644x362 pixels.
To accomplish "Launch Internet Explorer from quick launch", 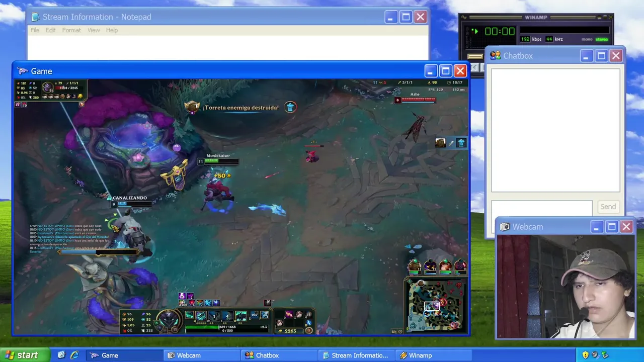I will [x=74, y=355].
